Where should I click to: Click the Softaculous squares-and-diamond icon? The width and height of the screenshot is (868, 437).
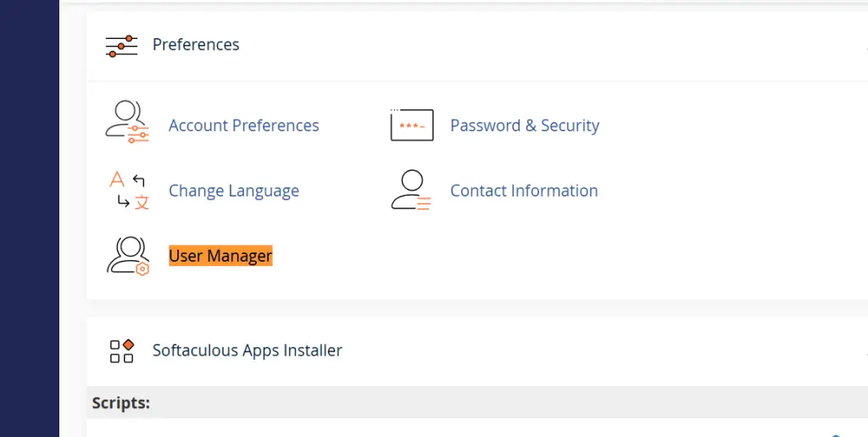click(x=122, y=351)
